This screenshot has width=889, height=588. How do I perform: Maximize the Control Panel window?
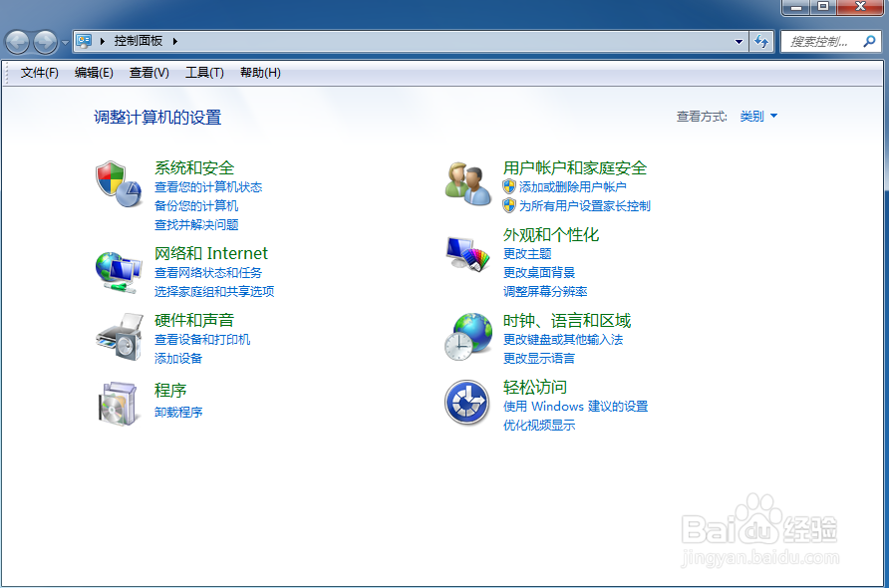822,7
